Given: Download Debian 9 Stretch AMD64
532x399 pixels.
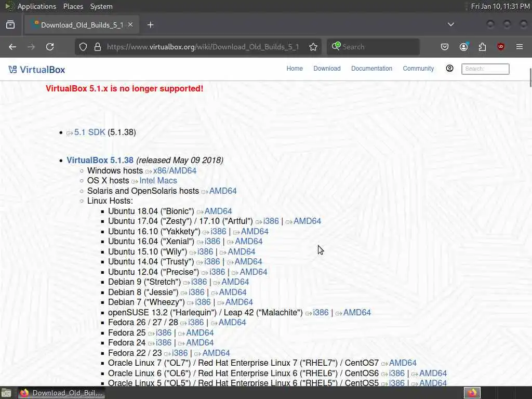Looking at the screenshot, I should (235, 282).
